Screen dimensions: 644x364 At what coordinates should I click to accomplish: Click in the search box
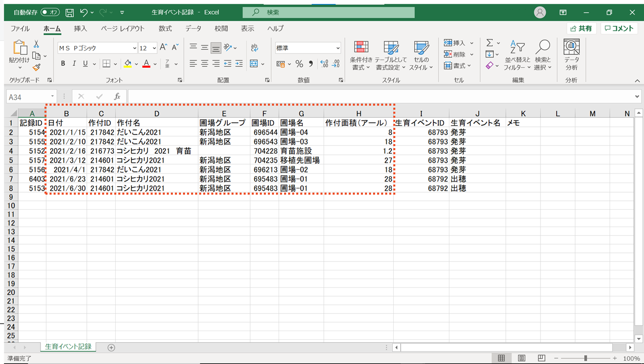pyautogui.click(x=329, y=12)
